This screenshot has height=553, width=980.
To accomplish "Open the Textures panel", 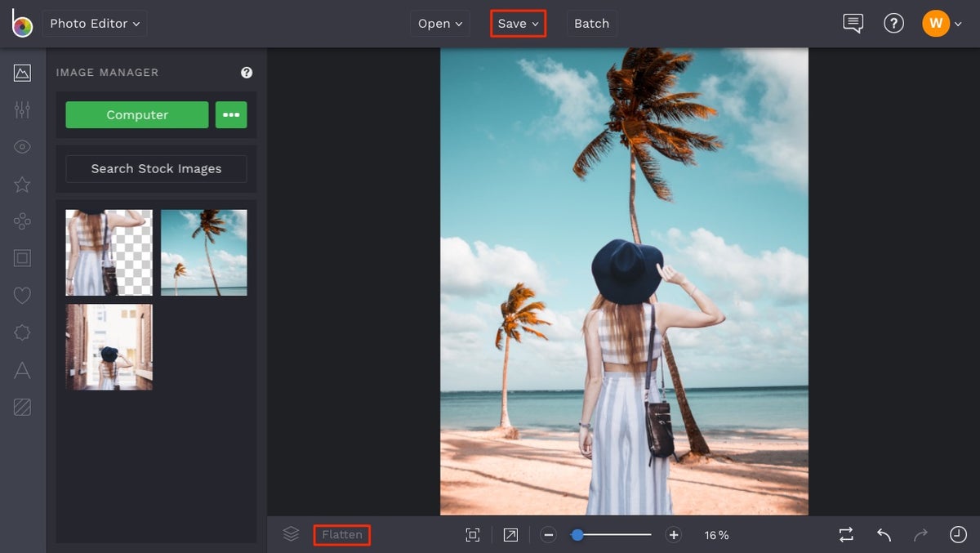I will (22, 406).
